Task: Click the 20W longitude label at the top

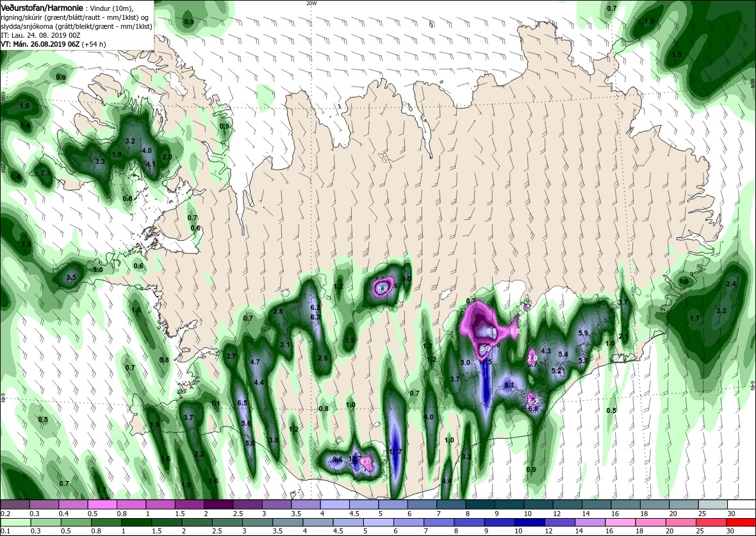Action: [x=311, y=3]
